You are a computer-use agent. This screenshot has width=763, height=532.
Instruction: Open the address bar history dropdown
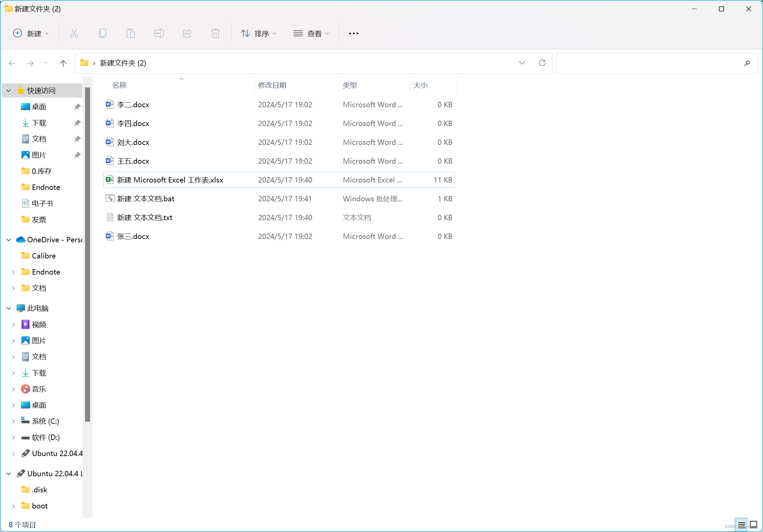pos(522,63)
